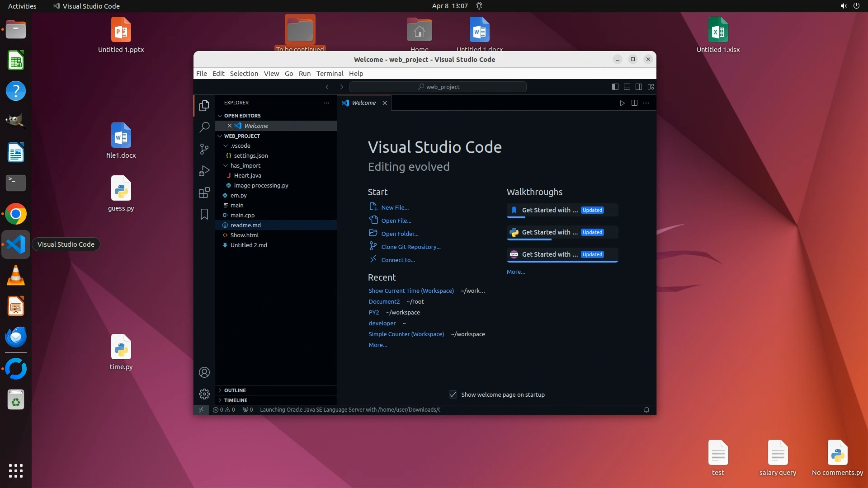Collapse the .vscode folder
The height and width of the screenshot is (488, 868).
pos(226,146)
